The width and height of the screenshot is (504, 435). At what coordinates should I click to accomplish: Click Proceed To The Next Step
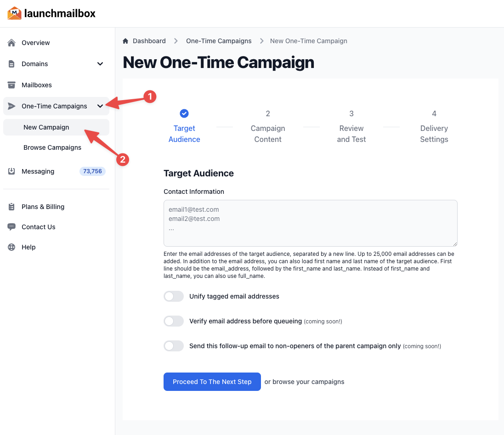212,382
